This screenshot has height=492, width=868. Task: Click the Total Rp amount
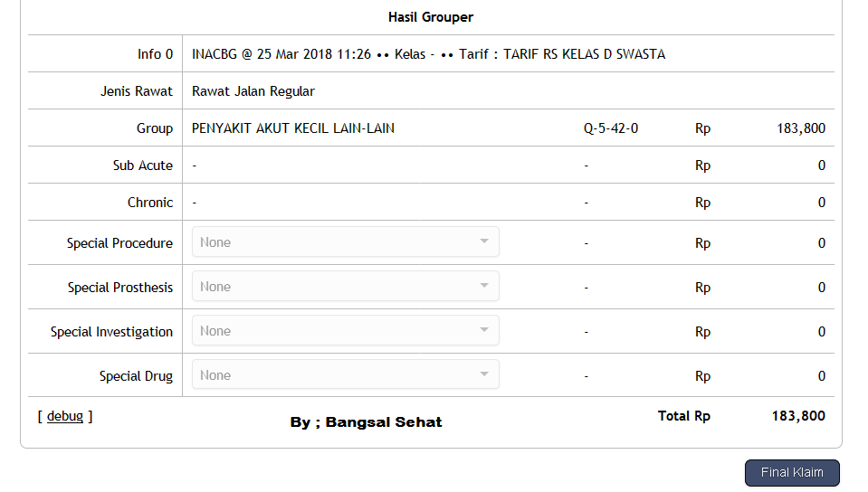[800, 416]
